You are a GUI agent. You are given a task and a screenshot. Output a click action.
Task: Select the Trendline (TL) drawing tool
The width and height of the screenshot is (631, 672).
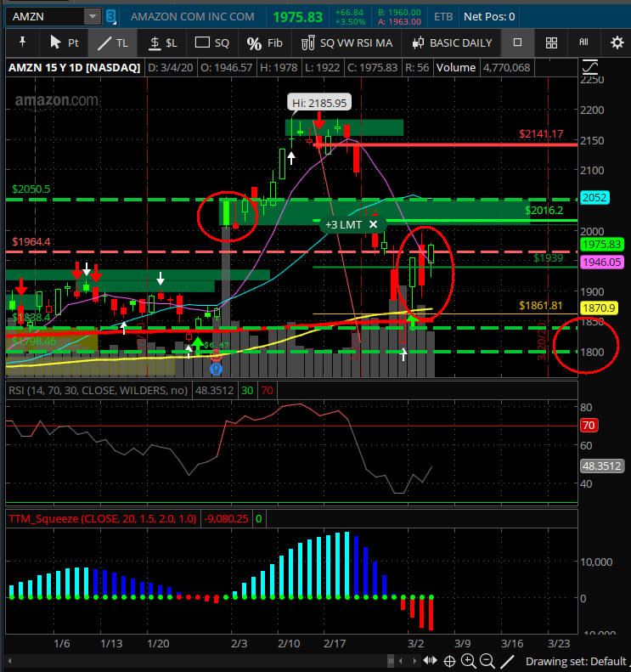click(x=112, y=42)
